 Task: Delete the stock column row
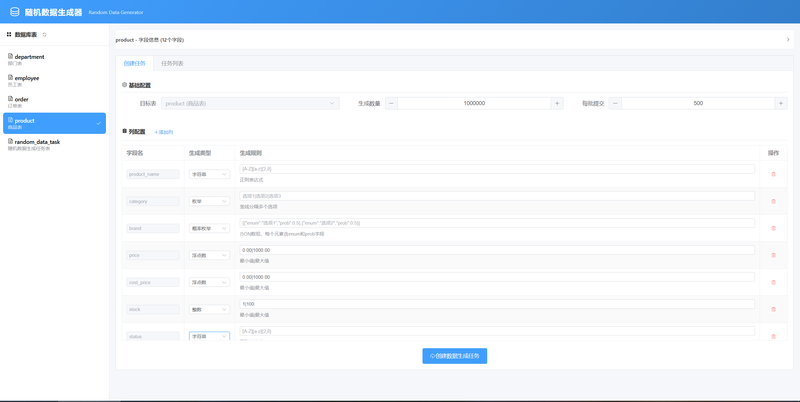pos(773,309)
